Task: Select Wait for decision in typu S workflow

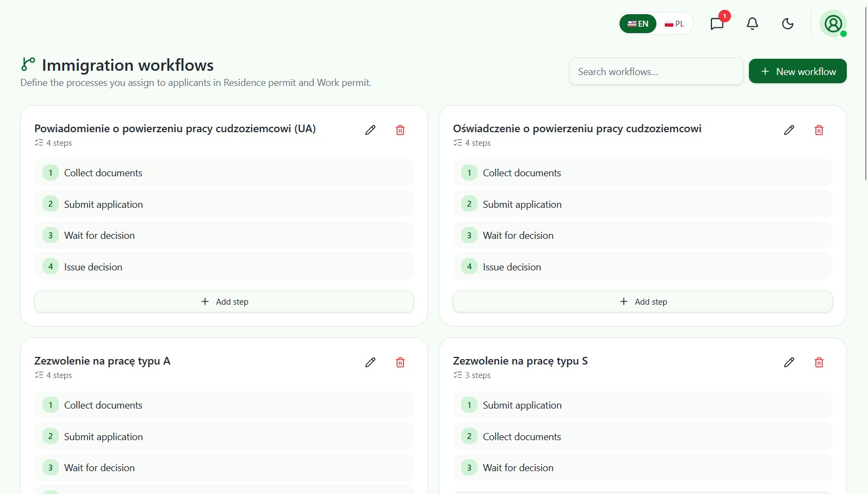Action: (643, 468)
